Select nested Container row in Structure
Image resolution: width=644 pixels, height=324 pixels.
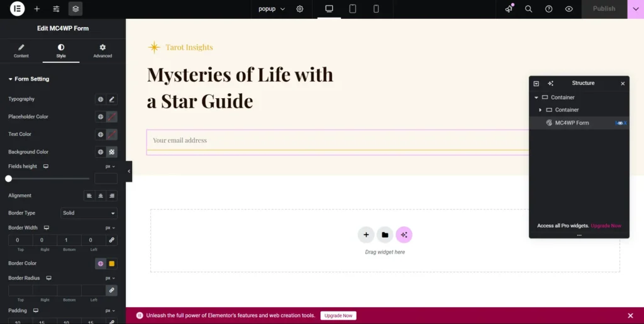coord(579,110)
